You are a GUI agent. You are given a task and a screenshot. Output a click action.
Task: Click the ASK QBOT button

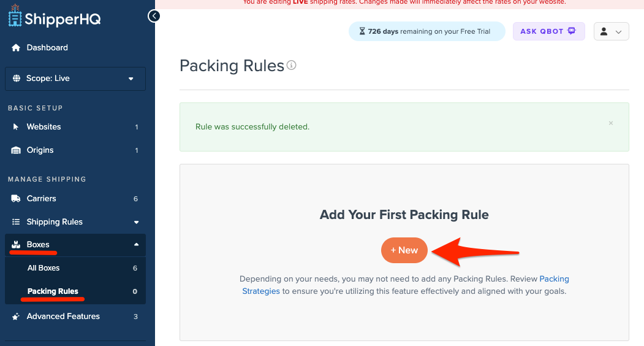click(x=548, y=31)
